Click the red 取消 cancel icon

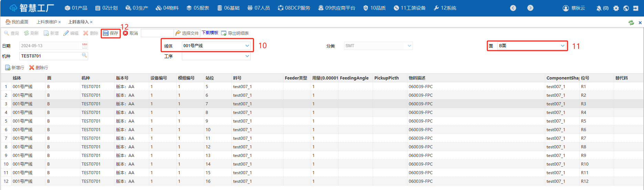tap(125, 33)
